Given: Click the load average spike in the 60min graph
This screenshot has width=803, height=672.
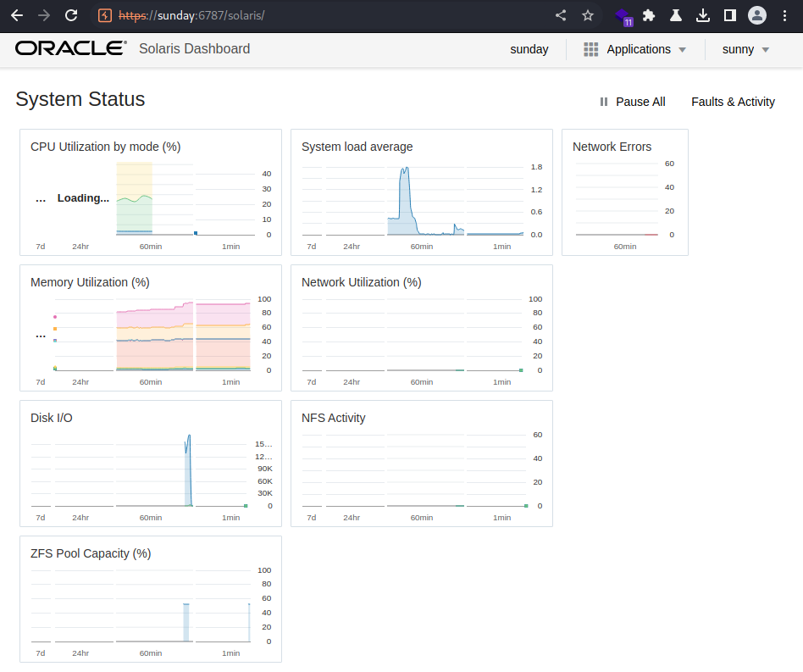Looking at the screenshot, I should [405, 200].
